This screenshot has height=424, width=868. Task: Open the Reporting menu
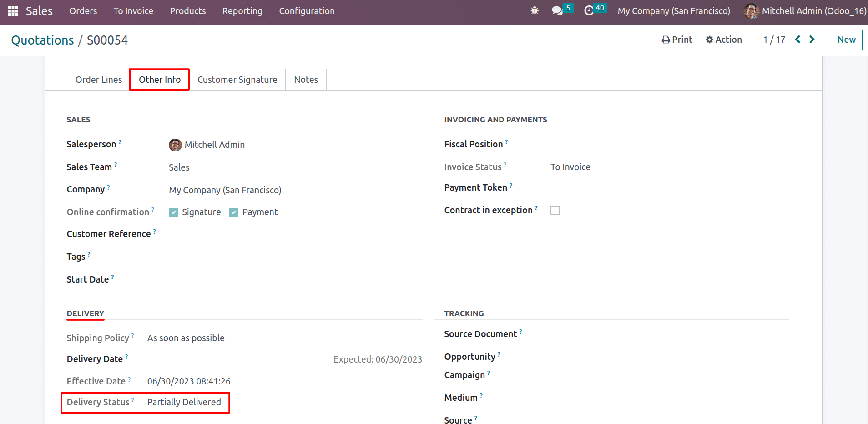(x=242, y=11)
